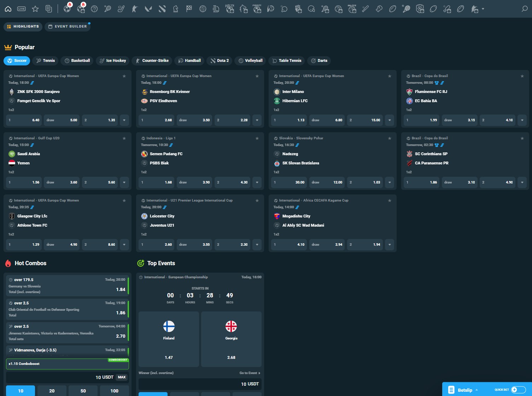Enable the Quick Bet toggle

coord(518,390)
